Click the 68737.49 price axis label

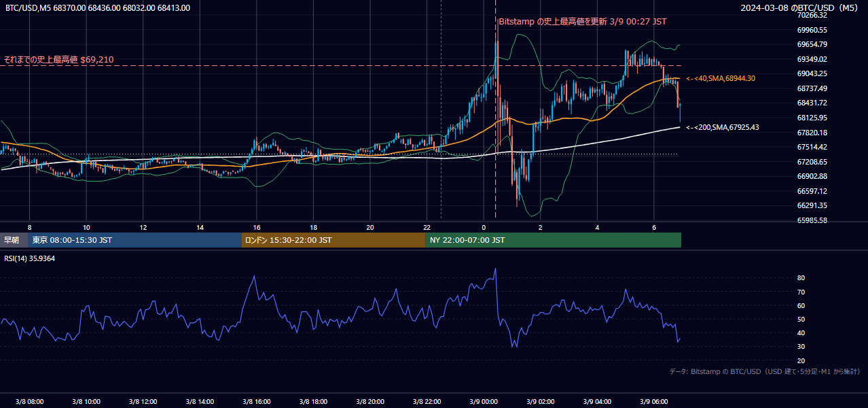pyautogui.click(x=812, y=88)
